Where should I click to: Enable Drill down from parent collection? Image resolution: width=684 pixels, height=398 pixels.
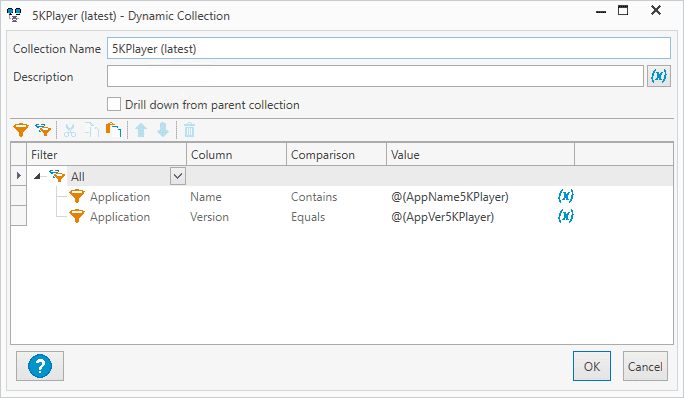point(114,104)
